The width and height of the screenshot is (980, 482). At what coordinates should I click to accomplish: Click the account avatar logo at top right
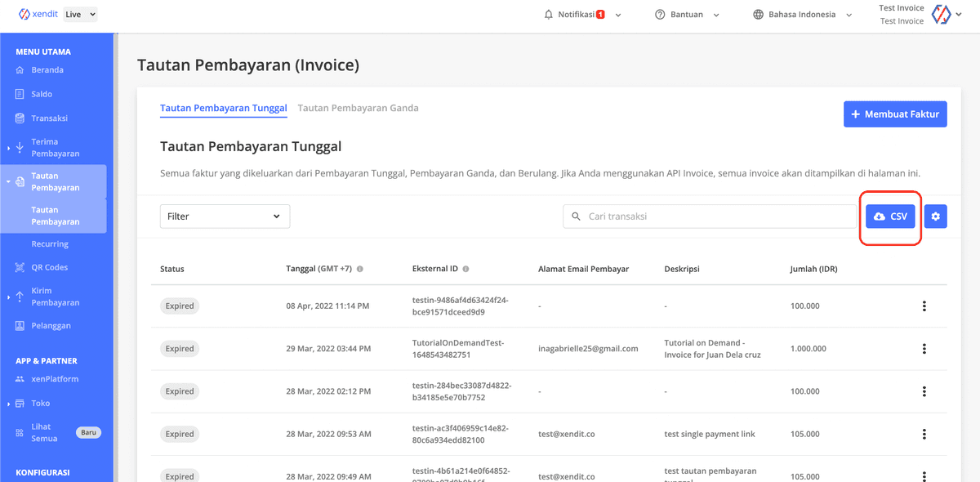tap(942, 15)
